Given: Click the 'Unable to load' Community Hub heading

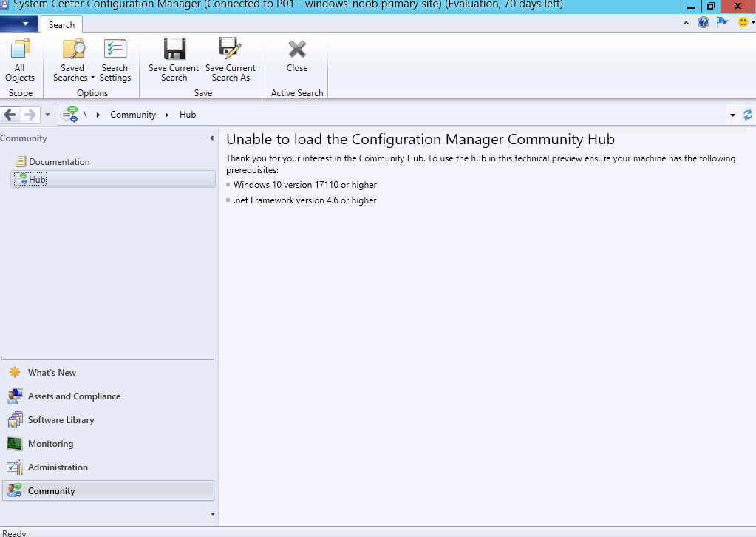Looking at the screenshot, I should click(x=420, y=140).
